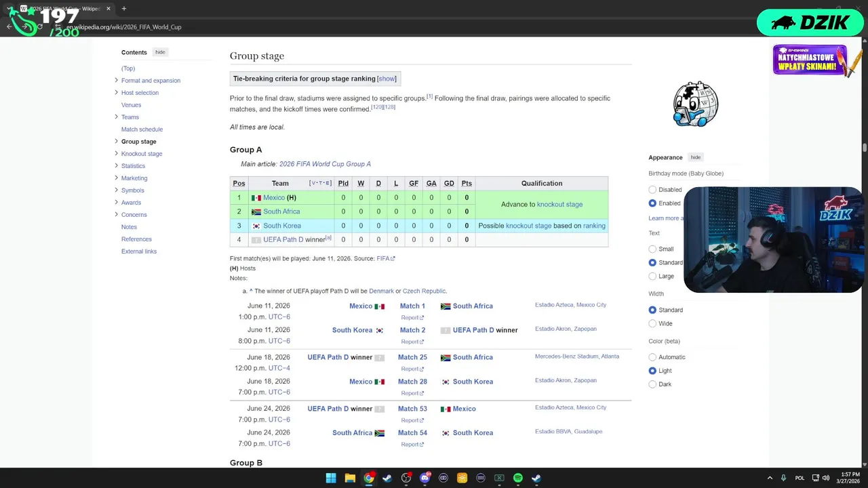Screen dimensions: 868x488
Task: Expand Symbols section chevron
Action: [x=116, y=190]
